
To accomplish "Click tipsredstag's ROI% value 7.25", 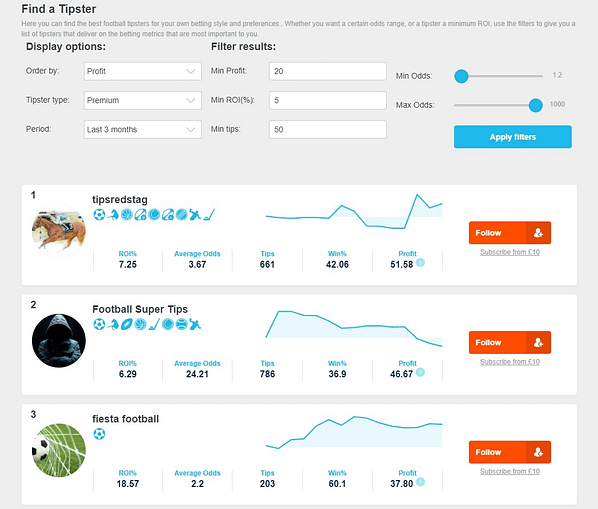I will pyautogui.click(x=127, y=265).
